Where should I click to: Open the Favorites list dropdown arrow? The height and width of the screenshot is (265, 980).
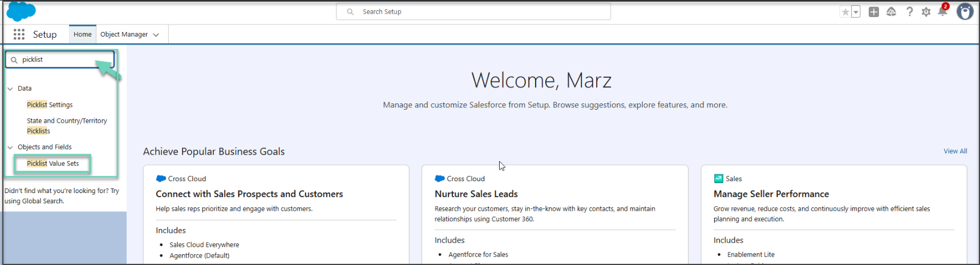(x=856, y=12)
